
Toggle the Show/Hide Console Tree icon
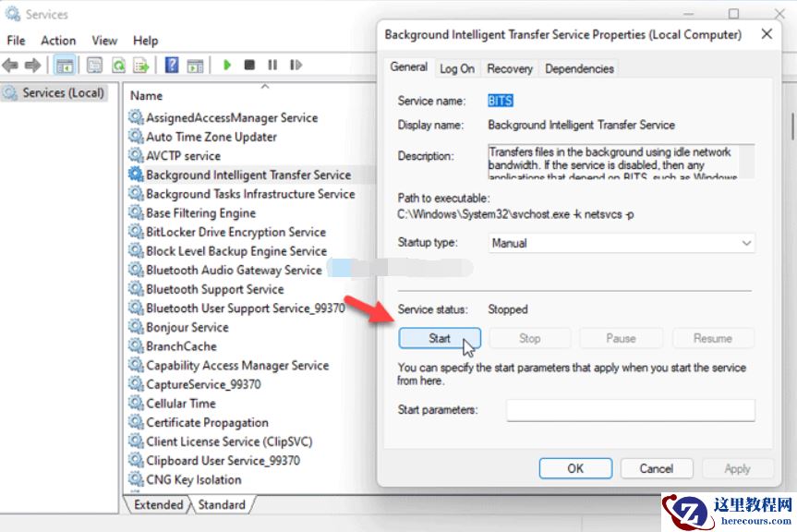pyautogui.click(x=64, y=65)
